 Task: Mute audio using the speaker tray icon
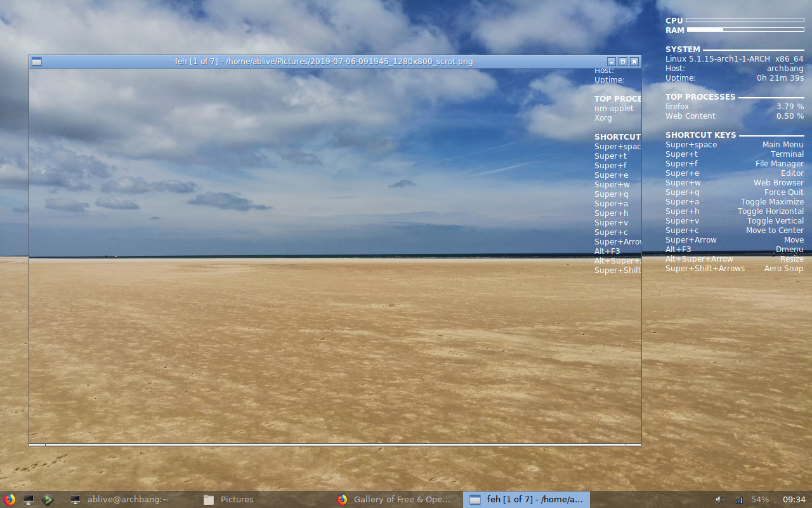[x=721, y=500]
